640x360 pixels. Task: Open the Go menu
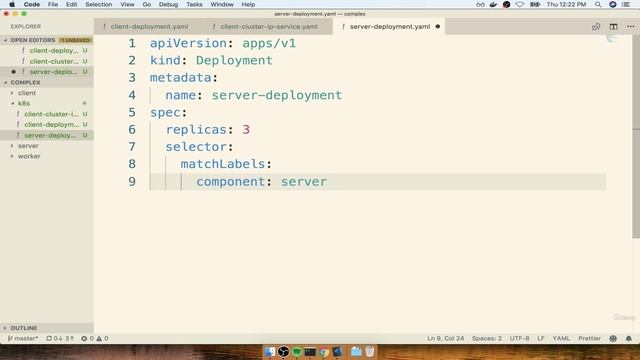click(x=147, y=4)
